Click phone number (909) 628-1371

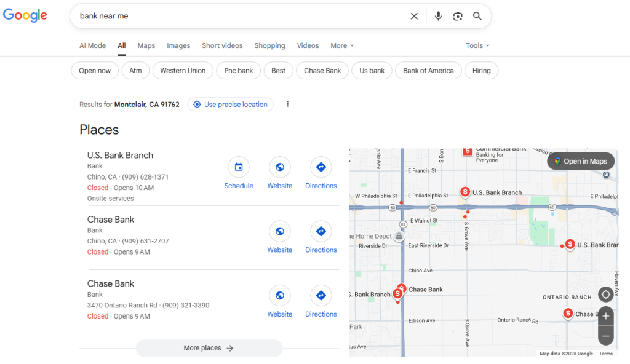tap(145, 177)
